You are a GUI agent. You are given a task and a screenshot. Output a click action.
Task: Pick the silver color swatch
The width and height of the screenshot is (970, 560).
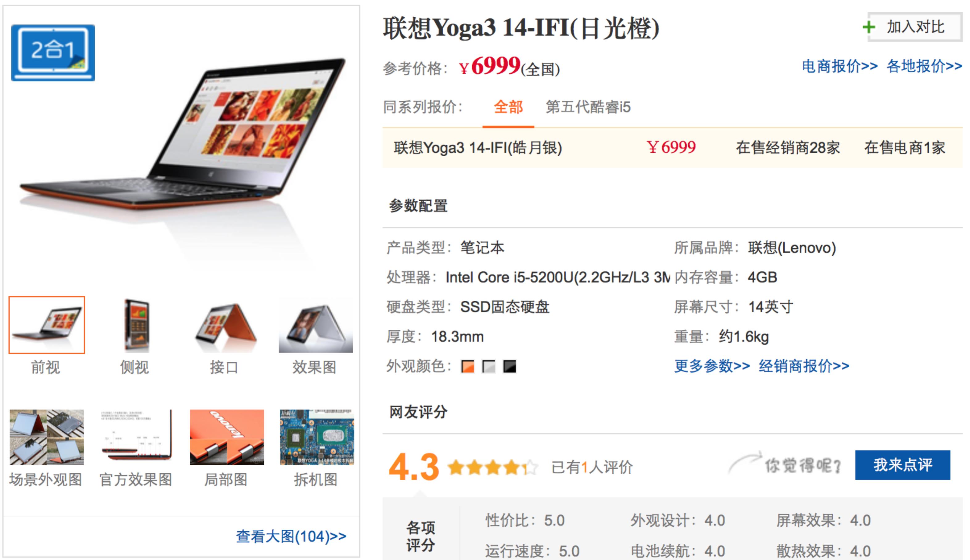tap(489, 367)
